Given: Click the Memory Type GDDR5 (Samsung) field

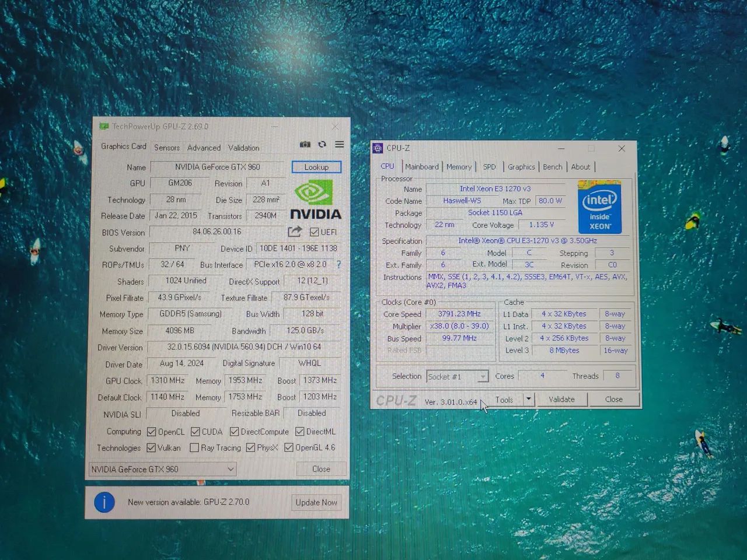Looking at the screenshot, I should click(x=190, y=314).
